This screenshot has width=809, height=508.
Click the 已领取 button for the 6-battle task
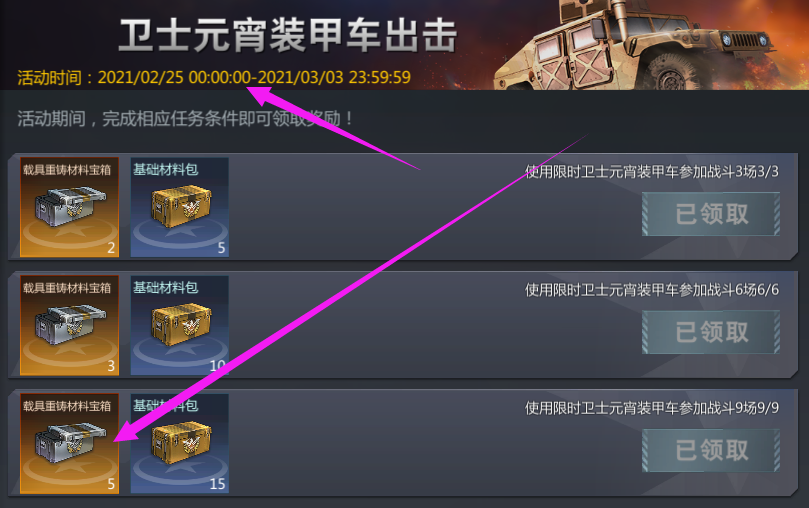[x=711, y=332]
